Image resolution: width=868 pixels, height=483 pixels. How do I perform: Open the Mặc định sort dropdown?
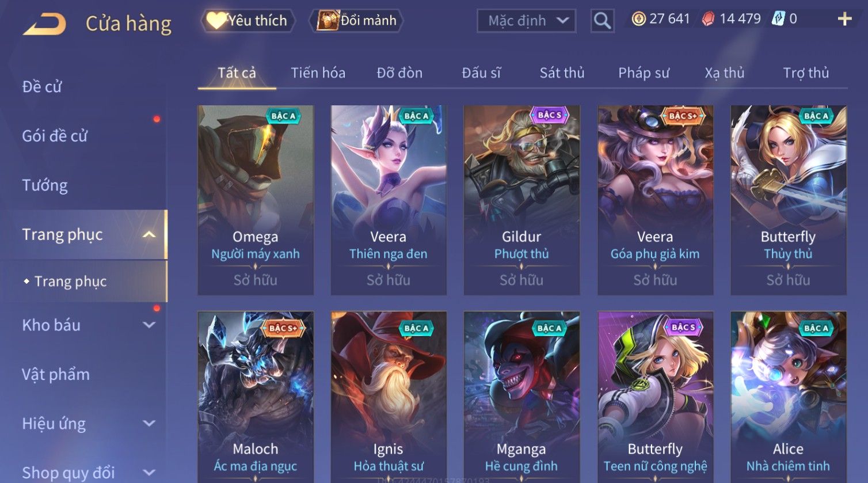527,21
